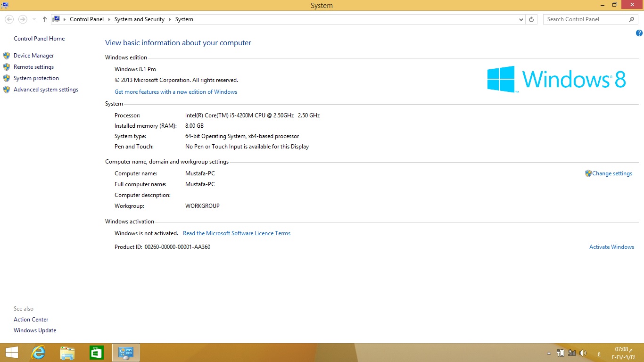Open Control Panel Home
Image resolution: width=644 pixels, height=362 pixels.
39,39
